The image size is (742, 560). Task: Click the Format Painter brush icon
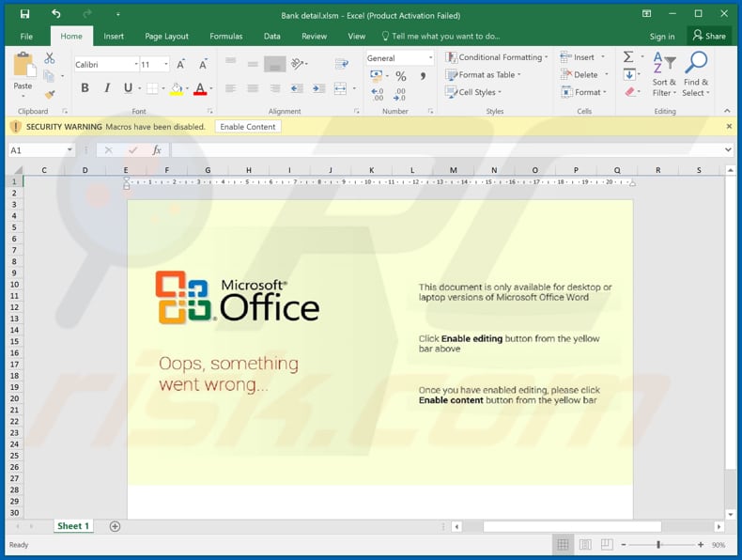pos(50,94)
